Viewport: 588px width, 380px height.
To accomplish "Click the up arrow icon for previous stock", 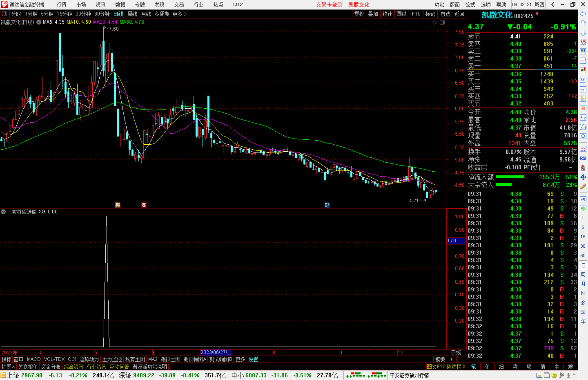I will pyautogui.click(x=583, y=23).
